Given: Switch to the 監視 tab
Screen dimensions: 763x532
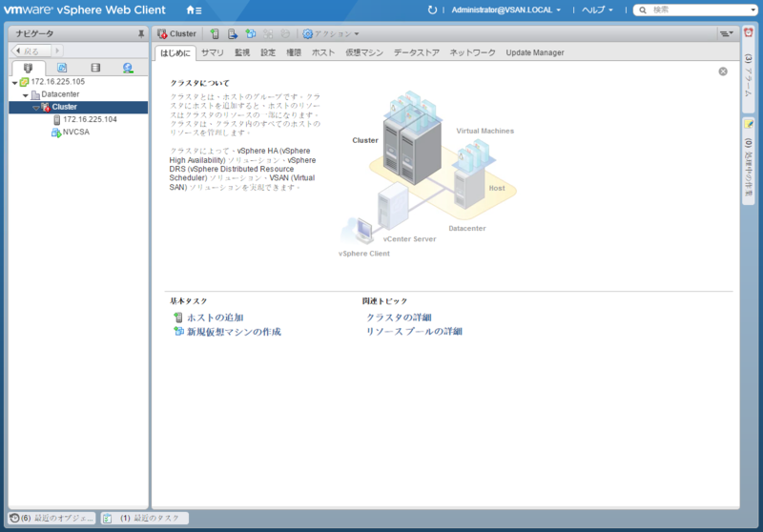Looking at the screenshot, I should [x=242, y=52].
